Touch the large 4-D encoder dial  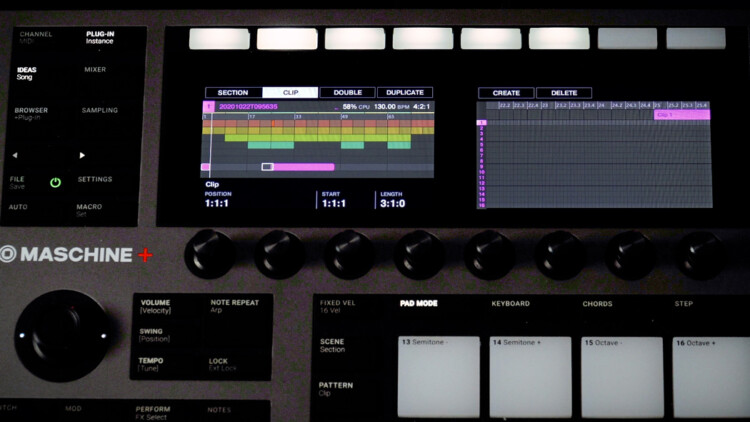click(62, 336)
